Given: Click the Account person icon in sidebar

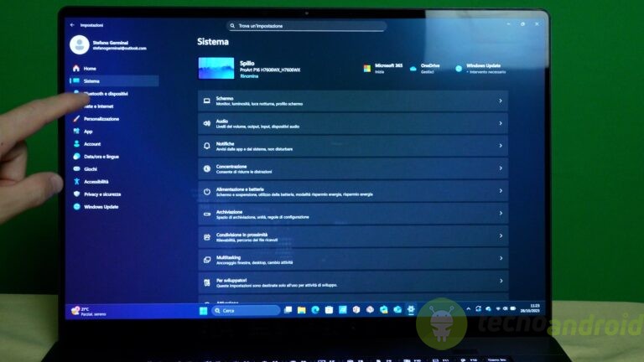Looking at the screenshot, I should coord(76,144).
